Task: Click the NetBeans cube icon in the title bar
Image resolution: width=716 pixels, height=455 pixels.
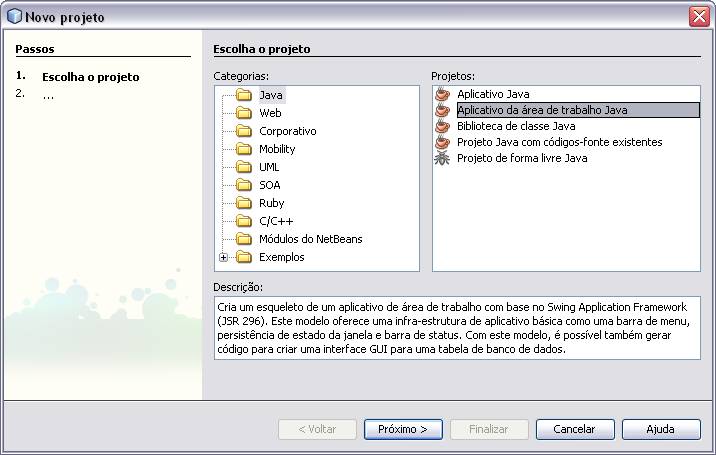Action: tap(14, 16)
